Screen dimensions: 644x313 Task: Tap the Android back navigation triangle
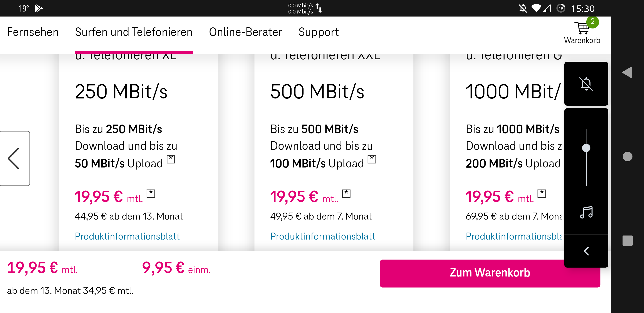627,72
